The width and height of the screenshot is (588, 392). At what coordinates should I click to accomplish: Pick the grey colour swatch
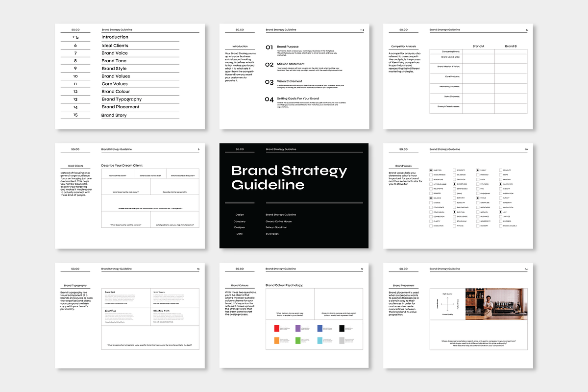point(342,340)
